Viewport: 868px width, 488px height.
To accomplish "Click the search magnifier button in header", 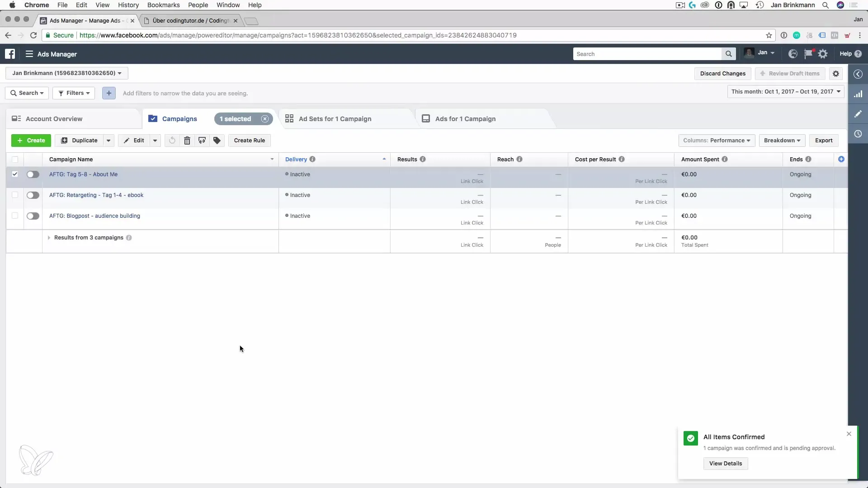I will tap(728, 54).
